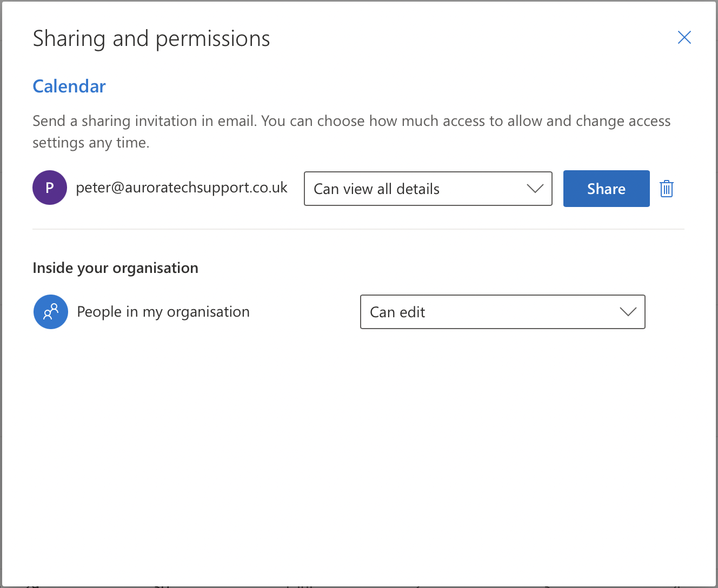The width and height of the screenshot is (718, 588).
Task: Click the purple P avatar
Action: [50, 188]
